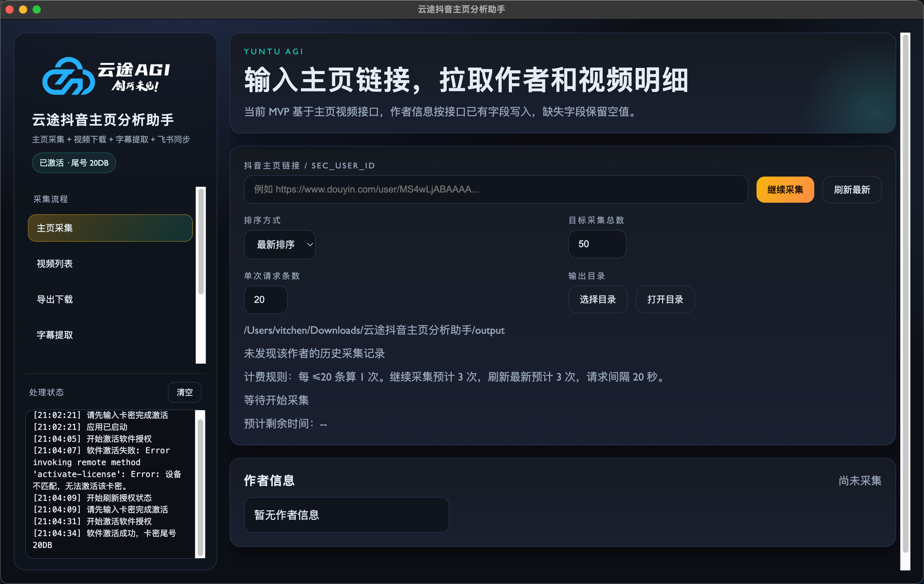The image size is (924, 584).
Task: Edit the 目标采集总数 value of 50
Action: pyautogui.click(x=597, y=244)
